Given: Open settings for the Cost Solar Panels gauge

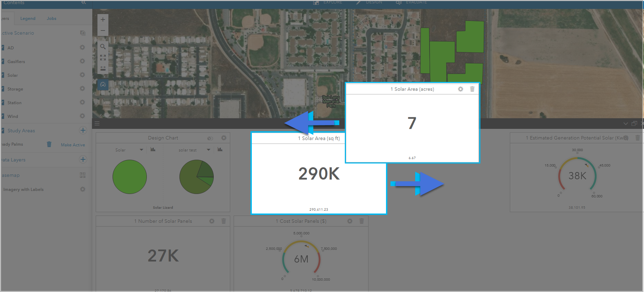Looking at the screenshot, I should (350, 221).
